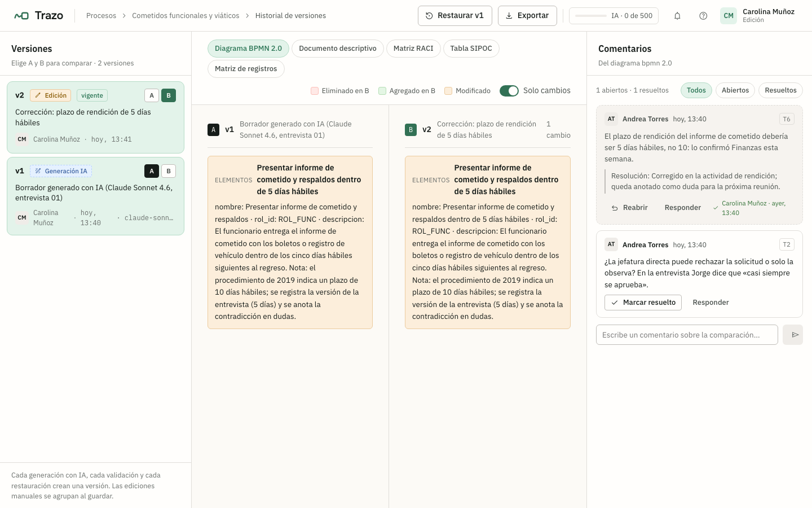Click the vigente badge on v2
Screen dimensions: 812x508
pyautogui.click(x=92, y=95)
